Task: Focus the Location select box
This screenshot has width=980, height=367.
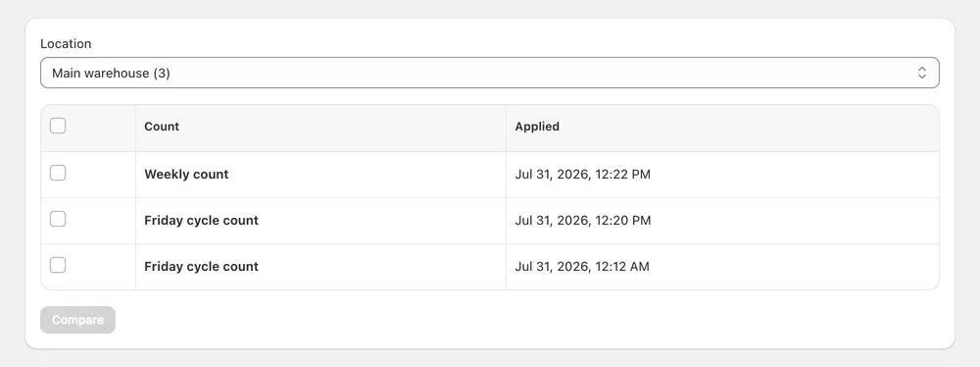Action: (489, 73)
